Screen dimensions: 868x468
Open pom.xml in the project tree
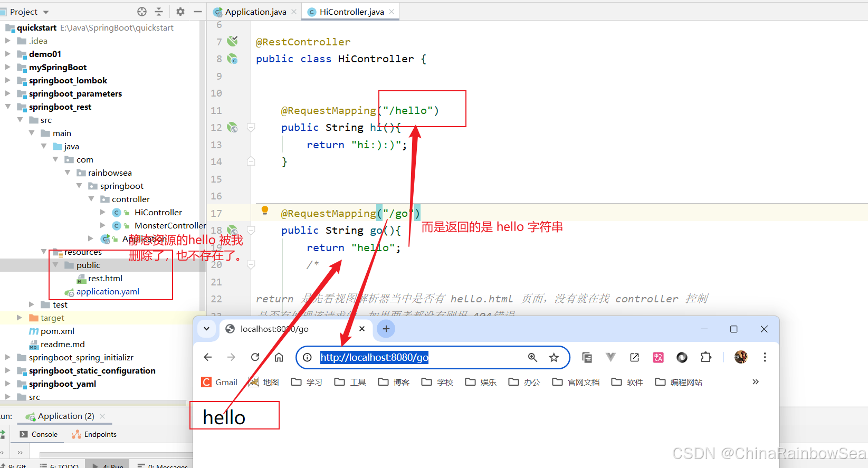57,331
